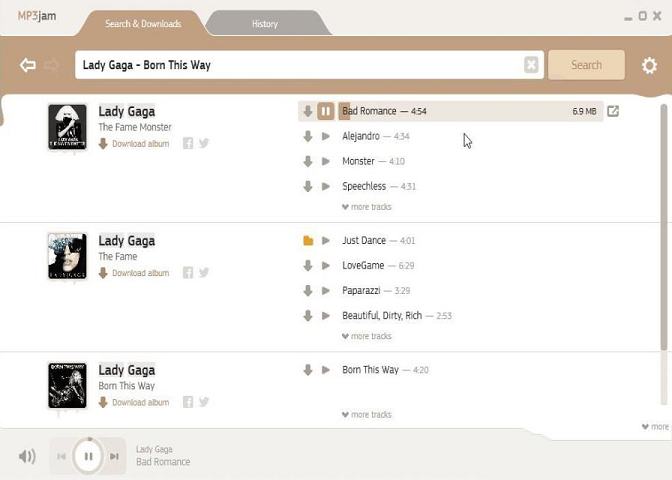Pause the Bad Romance track in list

coord(326,111)
